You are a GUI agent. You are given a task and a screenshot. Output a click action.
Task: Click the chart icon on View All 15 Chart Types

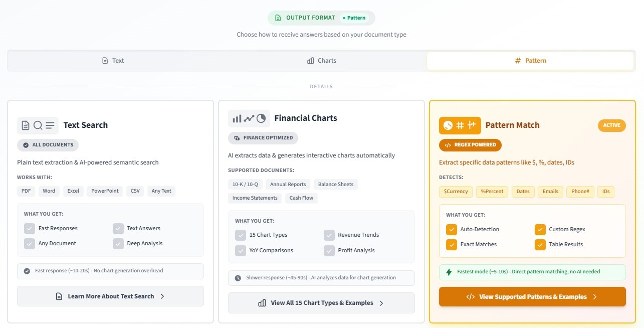(262, 303)
